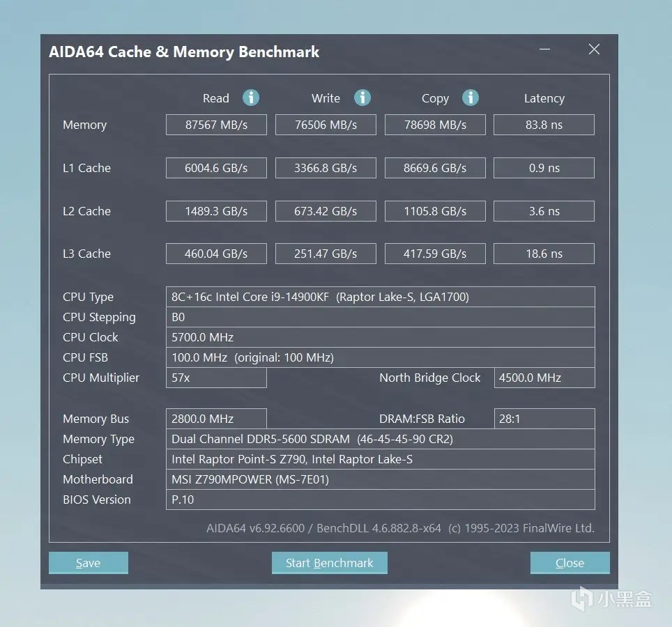Click the Chipset label
Image resolution: width=672 pixels, height=627 pixels.
pyautogui.click(x=83, y=459)
